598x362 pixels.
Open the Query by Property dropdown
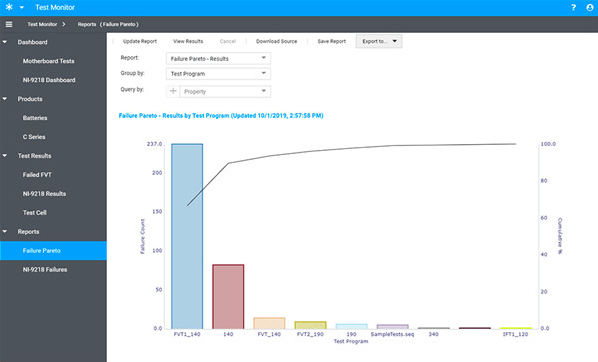(225, 92)
